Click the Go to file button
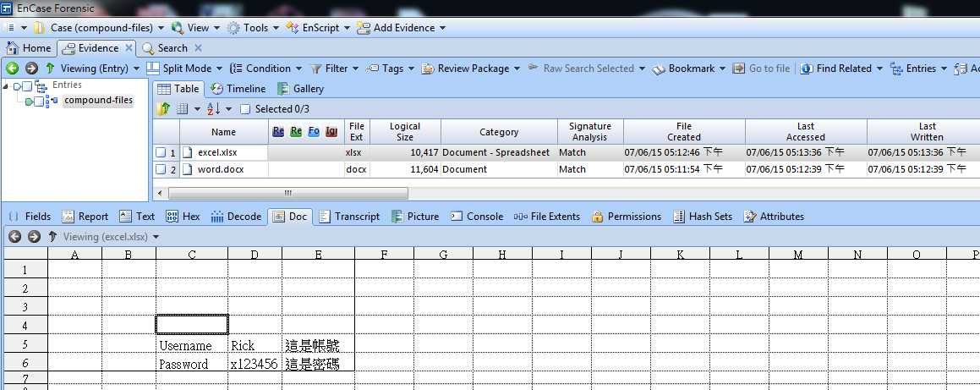 tap(761, 69)
